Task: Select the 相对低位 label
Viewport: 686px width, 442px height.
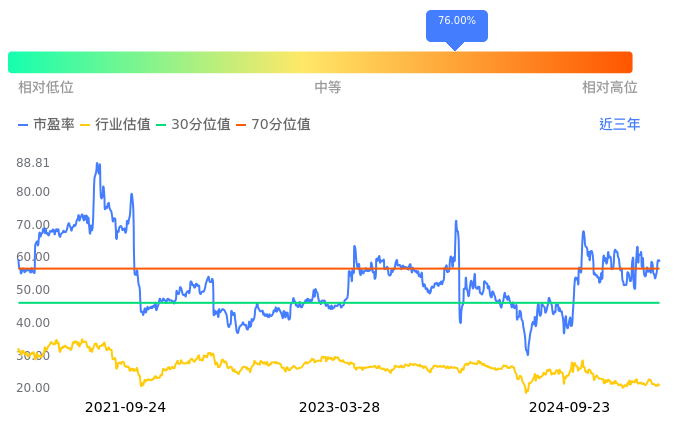Action: (x=46, y=88)
